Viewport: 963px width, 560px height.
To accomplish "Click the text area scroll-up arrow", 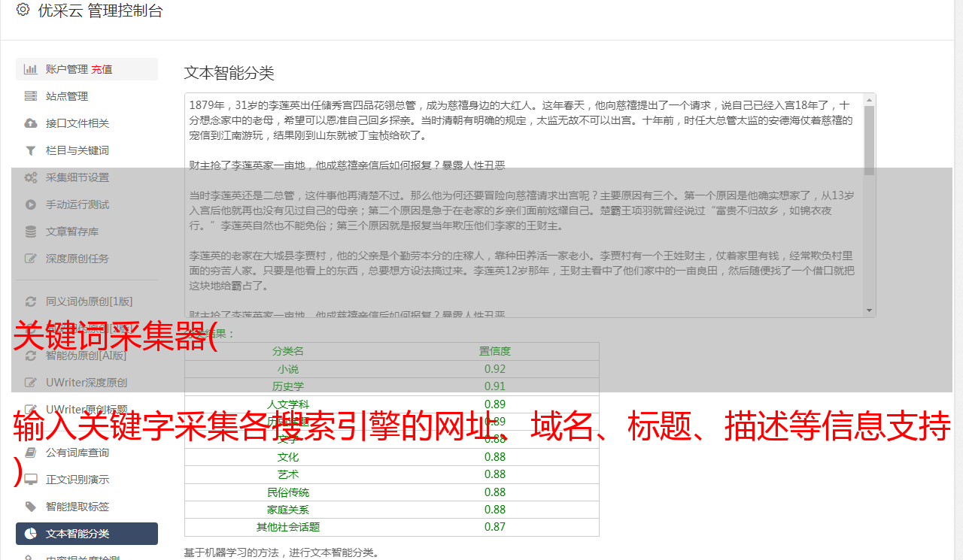I will click(x=870, y=100).
